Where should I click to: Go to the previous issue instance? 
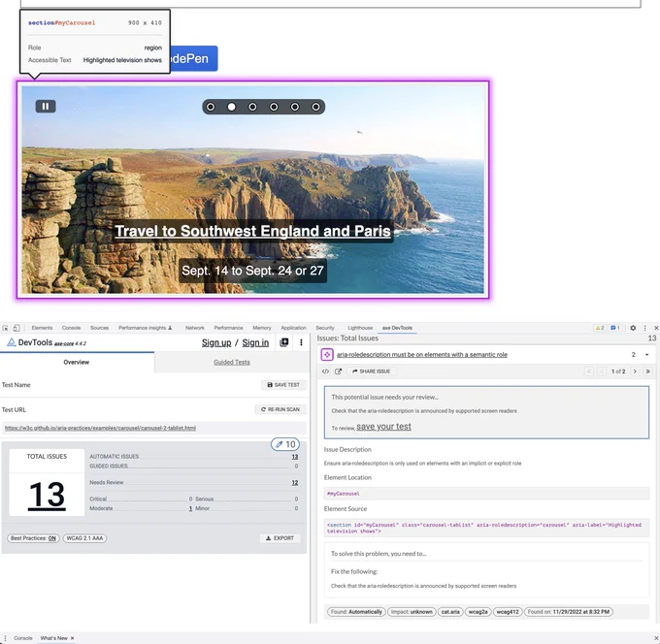pos(602,371)
